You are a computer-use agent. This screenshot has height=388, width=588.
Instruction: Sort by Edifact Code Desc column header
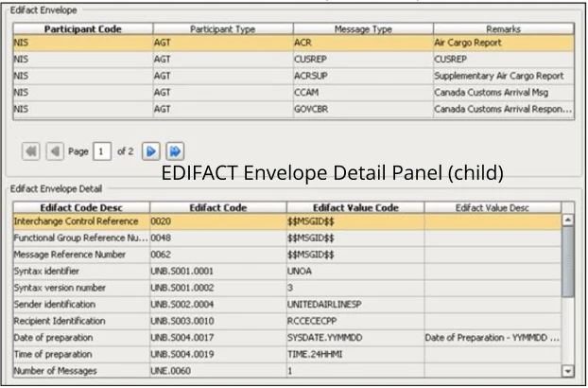coord(81,207)
